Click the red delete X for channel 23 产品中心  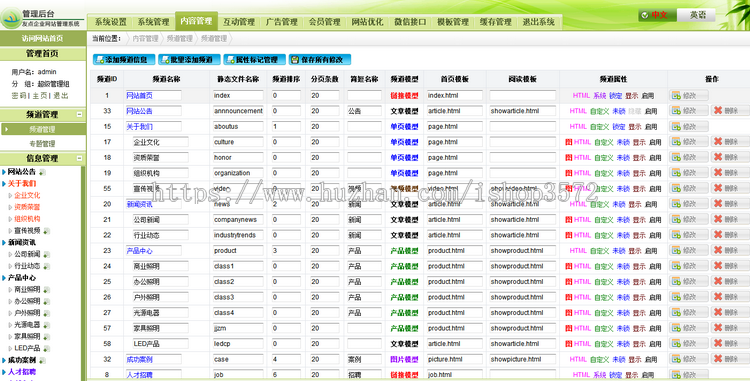[717, 250]
